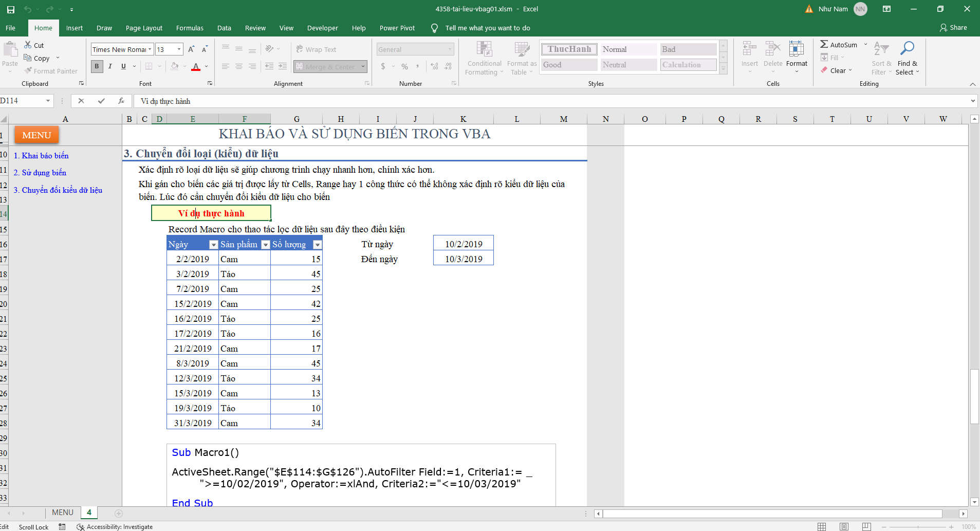Click the orange MENU button

(36, 135)
